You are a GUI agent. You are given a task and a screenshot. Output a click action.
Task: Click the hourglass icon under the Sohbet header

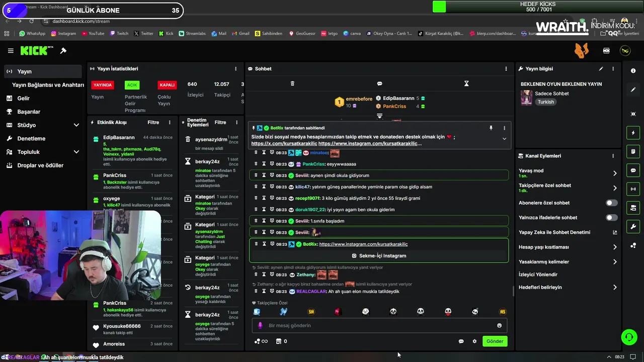[466, 83]
